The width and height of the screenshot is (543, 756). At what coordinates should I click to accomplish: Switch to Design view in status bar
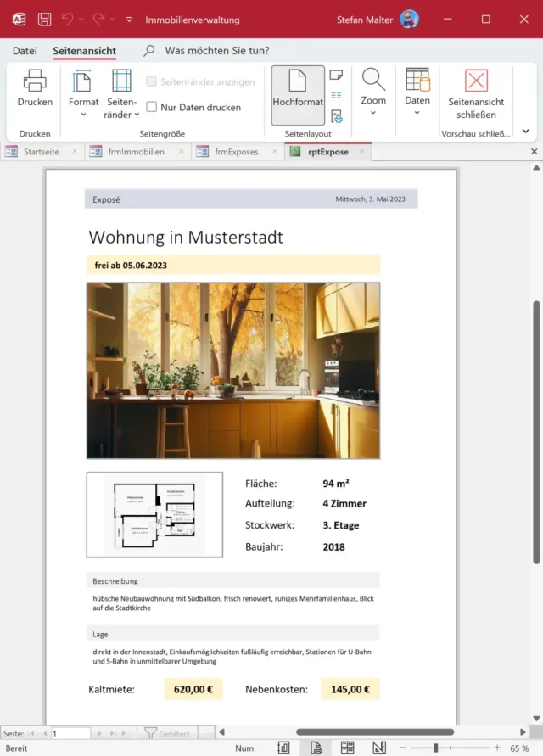pos(378,748)
